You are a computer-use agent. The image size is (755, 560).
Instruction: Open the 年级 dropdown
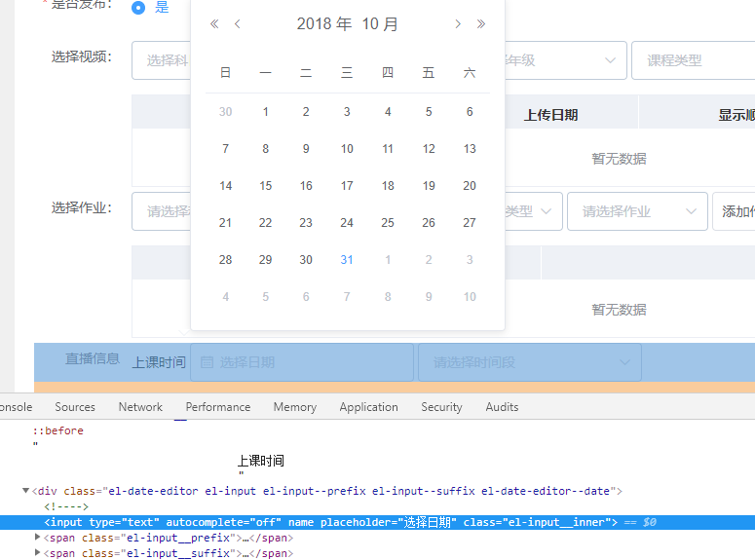pyautogui.click(x=565, y=60)
